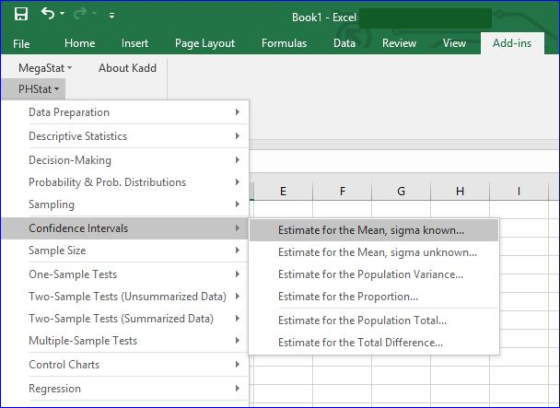Switch to the Insert ribbon tab
Image resolution: width=560 pixels, height=408 pixels.
pos(135,43)
